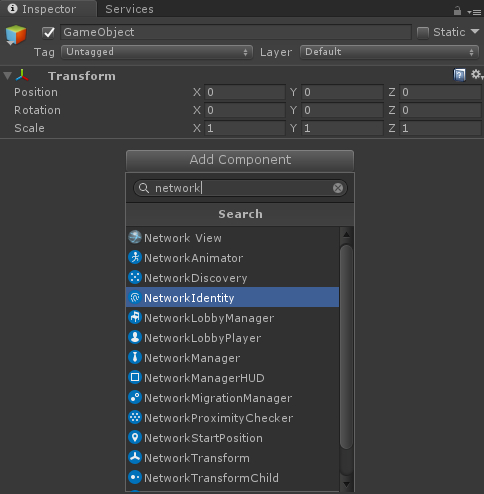Viewport: 484px width, 494px height.
Task: Click the NetworkAnimator running-figure icon
Action: (135, 257)
